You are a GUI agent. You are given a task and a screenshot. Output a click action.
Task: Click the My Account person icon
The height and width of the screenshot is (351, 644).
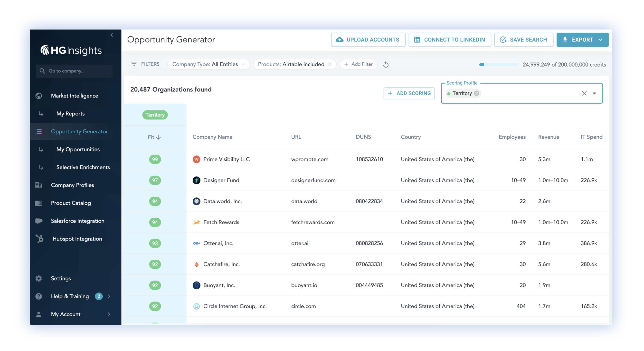(x=38, y=314)
